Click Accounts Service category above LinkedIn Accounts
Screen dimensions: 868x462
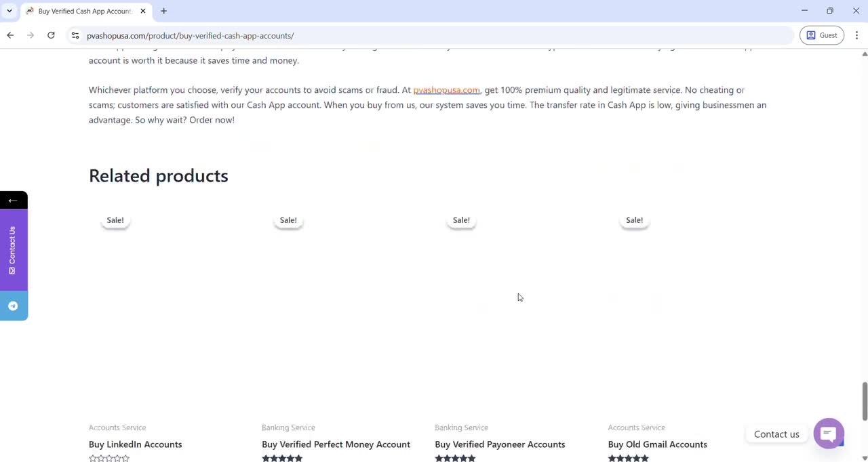click(x=117, y=427)
